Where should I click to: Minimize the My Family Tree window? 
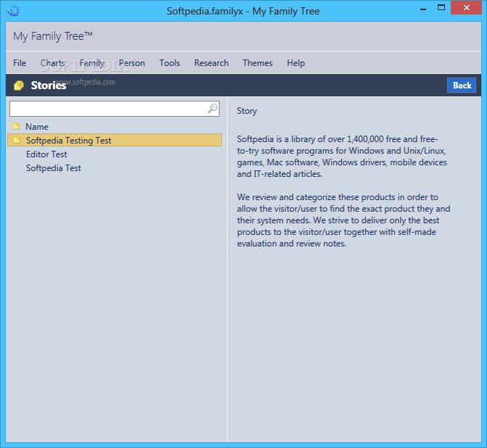tap(423, 9)
